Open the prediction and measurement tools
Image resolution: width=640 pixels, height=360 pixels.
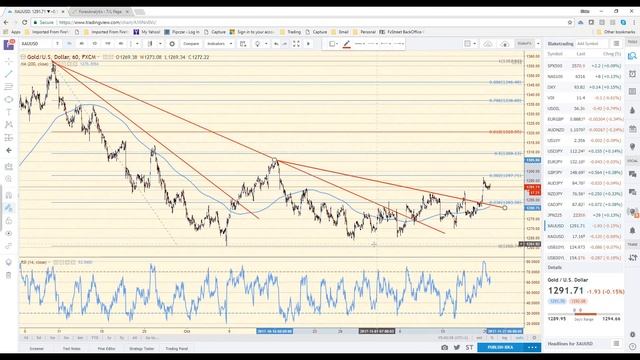[x=9, y=138]
